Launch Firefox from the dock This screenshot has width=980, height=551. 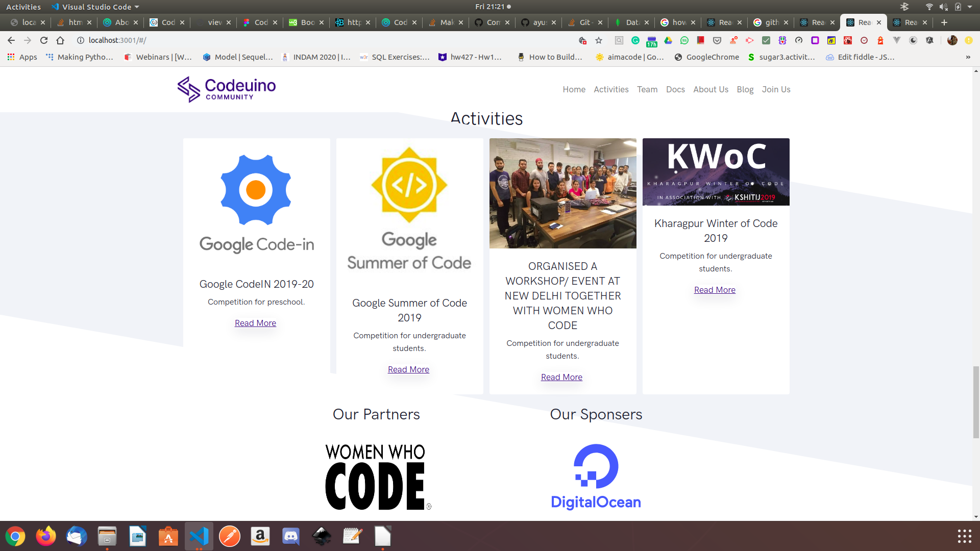46,536
